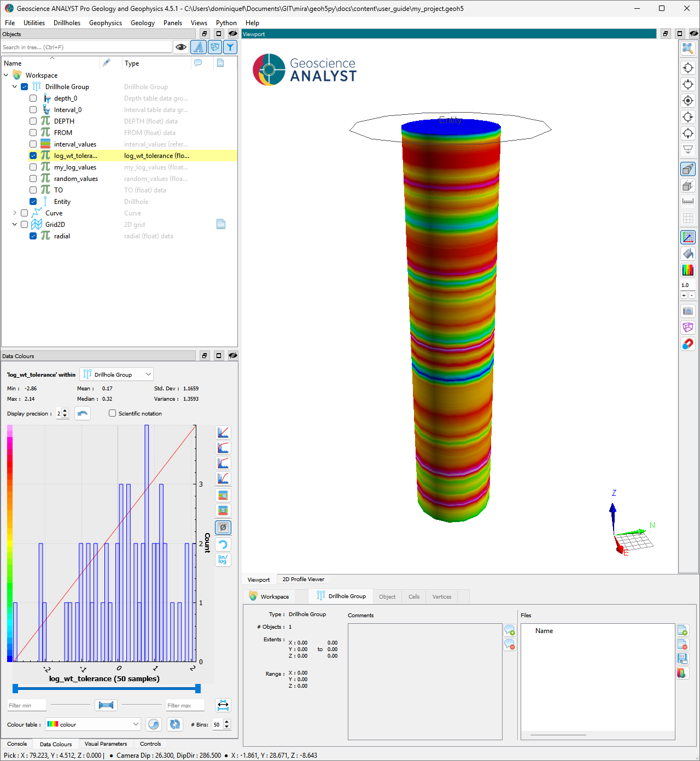Uncheck the radial data checkbox
The width and height of the screenshot is (700, 761).
click(33, 236)
